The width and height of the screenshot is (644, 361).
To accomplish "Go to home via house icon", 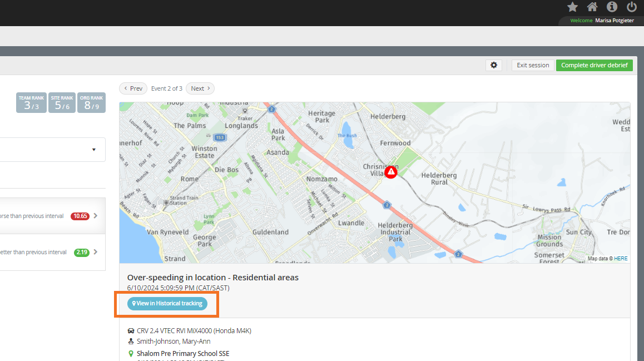I will (592, 7).
